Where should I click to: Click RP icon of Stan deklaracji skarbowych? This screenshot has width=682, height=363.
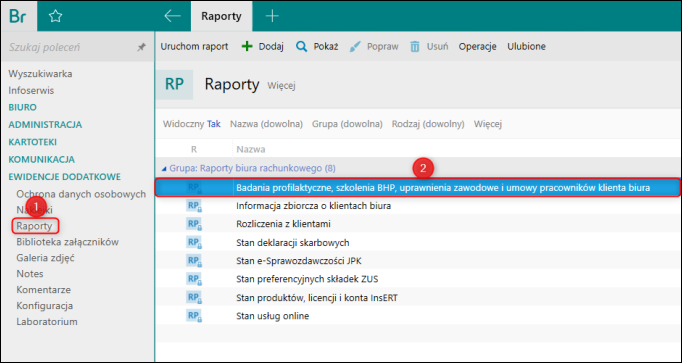coord(194,243)
